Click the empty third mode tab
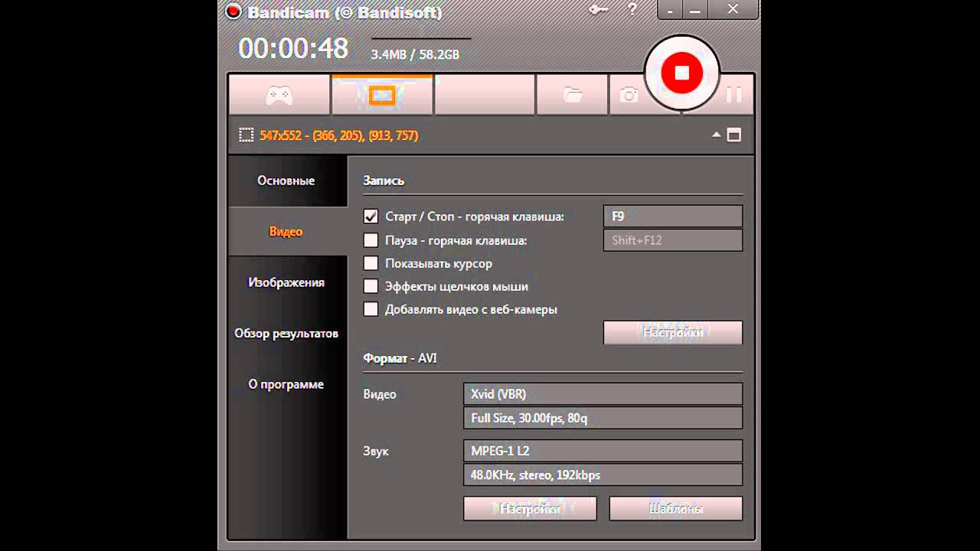The width and height of the screenshot is (980, 551). coord(484,95)
